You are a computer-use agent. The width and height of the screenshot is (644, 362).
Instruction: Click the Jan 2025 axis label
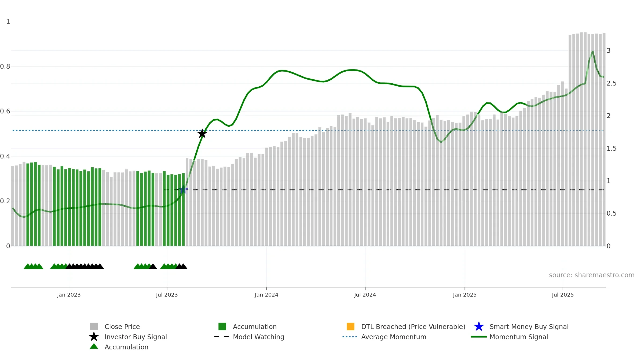(x=465, y=295)
